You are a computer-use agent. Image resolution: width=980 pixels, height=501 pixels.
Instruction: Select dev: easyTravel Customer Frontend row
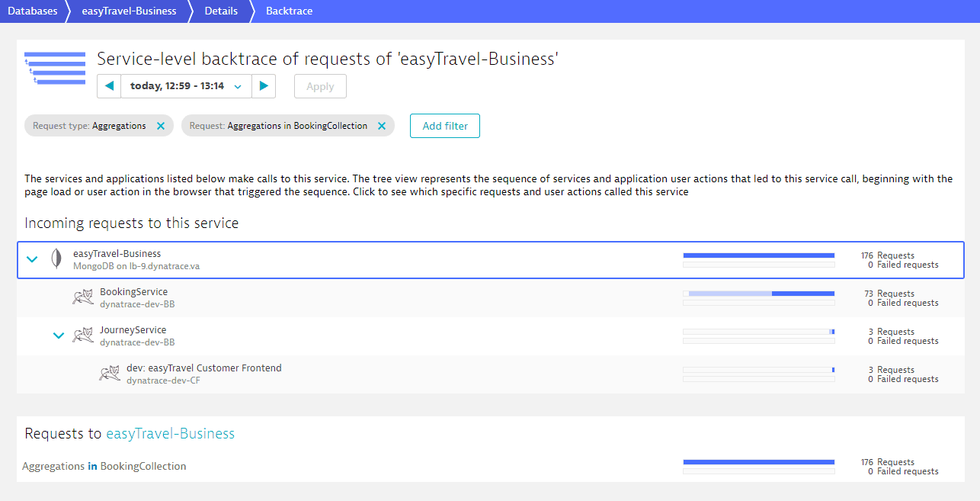[490, 374]
